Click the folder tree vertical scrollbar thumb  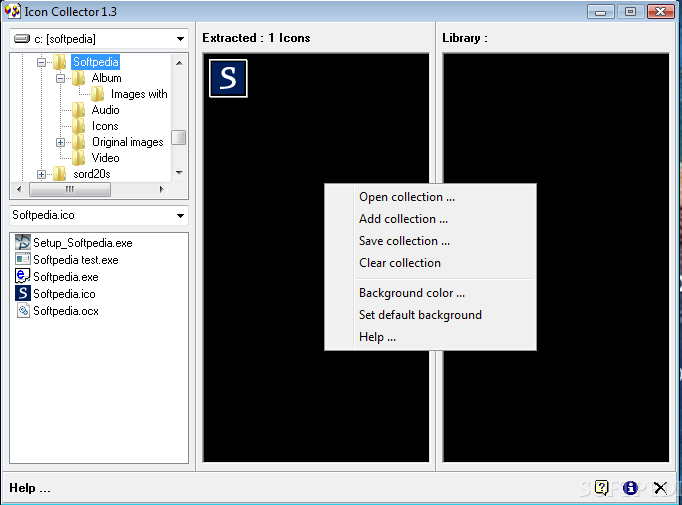(x=179, y=137)
